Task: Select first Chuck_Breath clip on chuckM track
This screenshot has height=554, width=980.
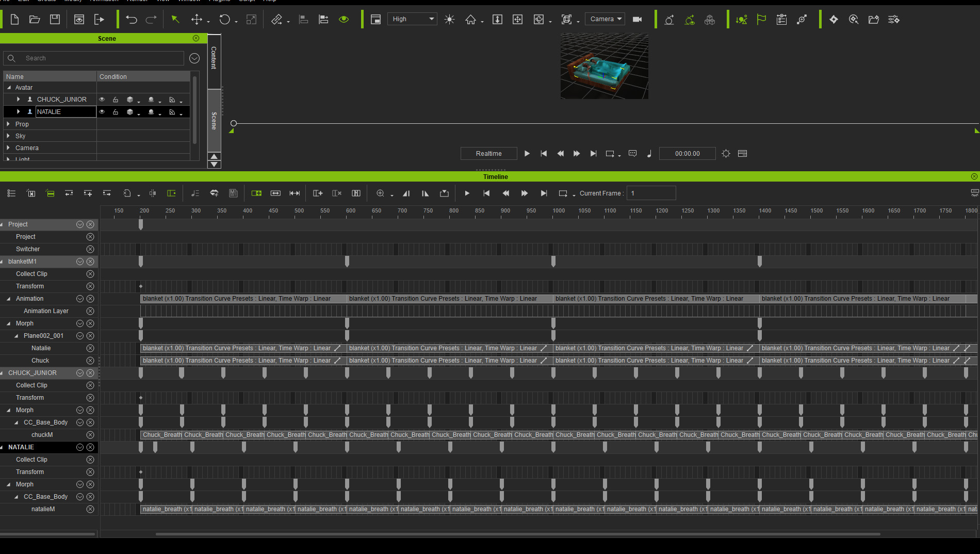Action: click(x=161, y=435)
